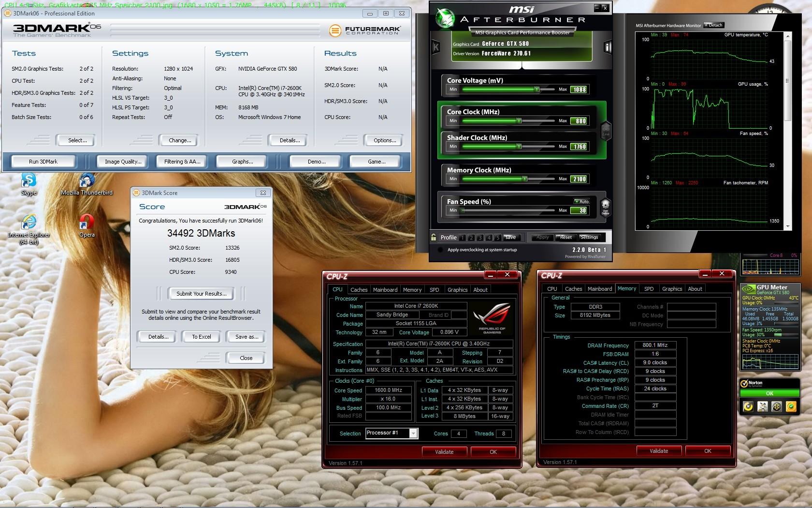Image resolution: width=812 pixels, height=508 pixels.
Task: Click OK in right CPU-Z window
Action: (708, 451)
